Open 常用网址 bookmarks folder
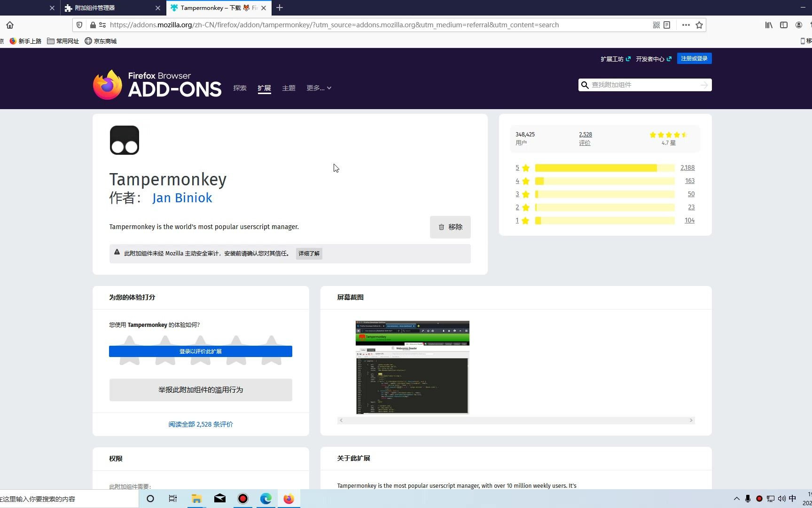Image resolution: width=812 pixels, height=508 pixels. (x=63, y=41)
